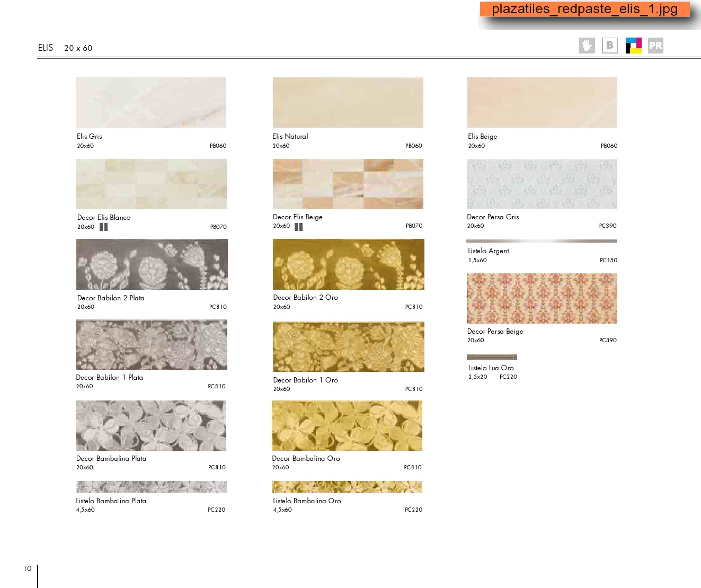Screen dimensions: 701x588
Task: Click the page number 10
Action: [x=28, y=568]
